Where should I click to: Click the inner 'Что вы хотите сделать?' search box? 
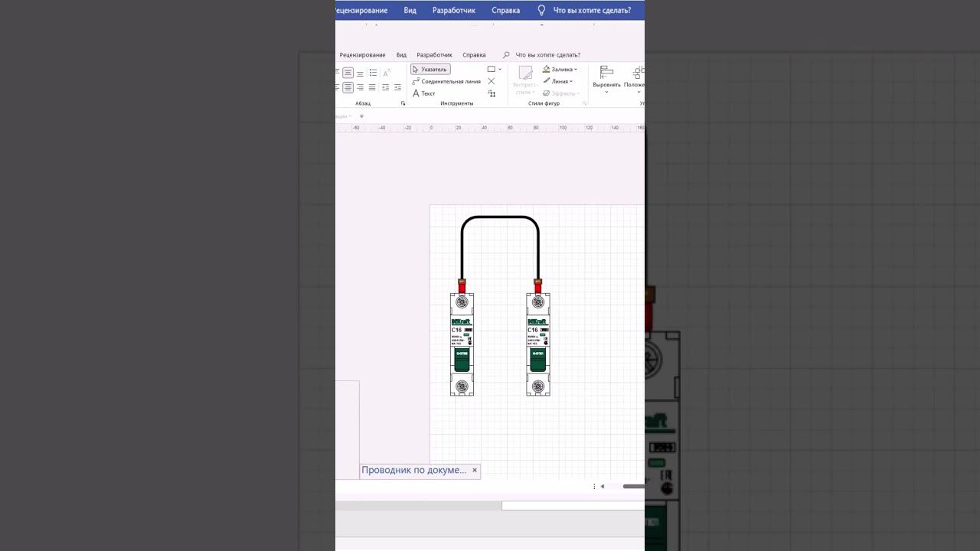pyautogui.click(x=547, y=55)
